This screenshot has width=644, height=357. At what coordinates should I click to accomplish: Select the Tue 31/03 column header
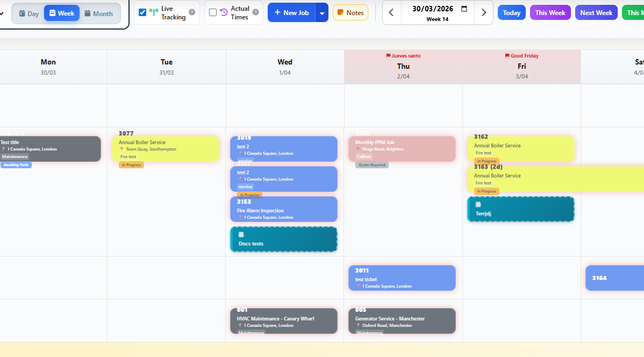pos(166,67)
